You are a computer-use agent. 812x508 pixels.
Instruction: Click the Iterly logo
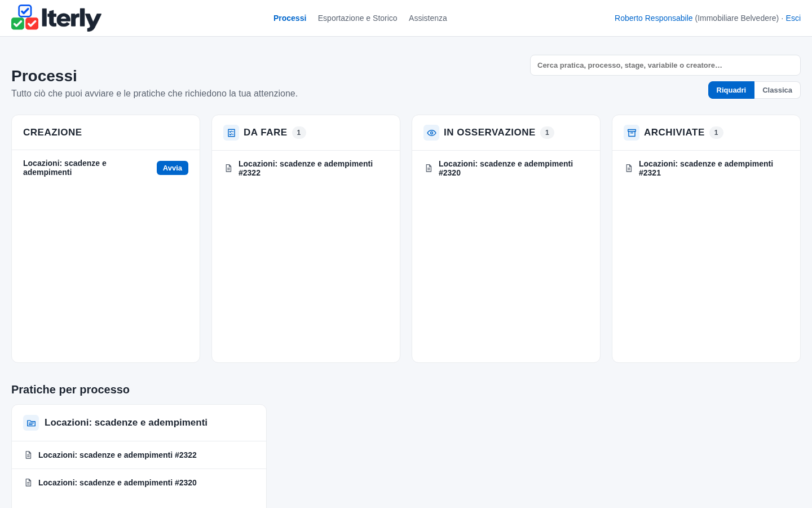(x=56, y=18)
